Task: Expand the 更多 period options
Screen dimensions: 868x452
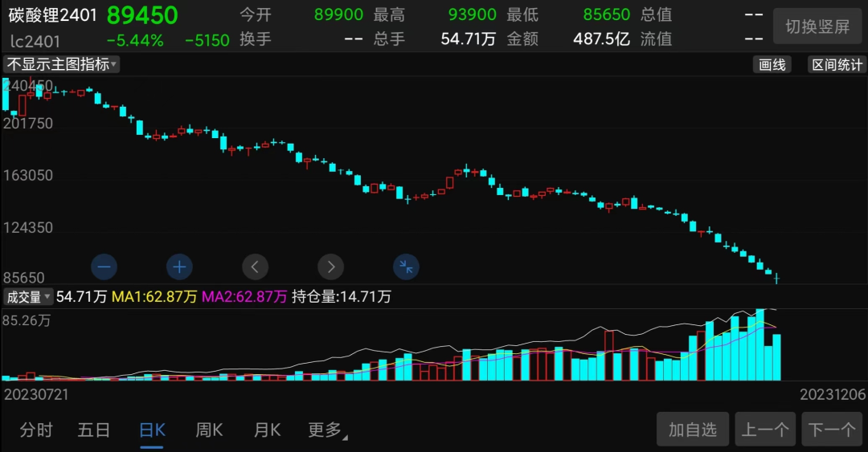Action: tap(328, 430)
